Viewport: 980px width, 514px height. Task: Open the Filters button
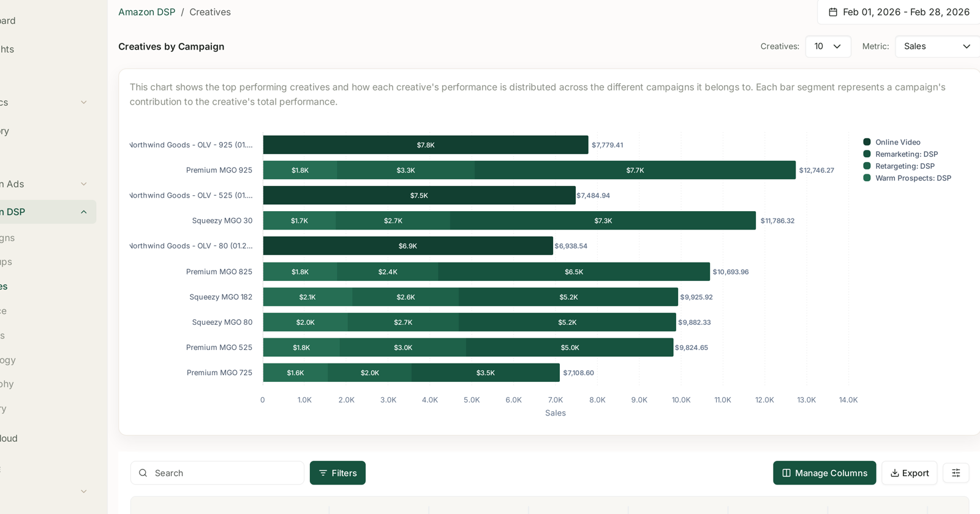point(337,473)
